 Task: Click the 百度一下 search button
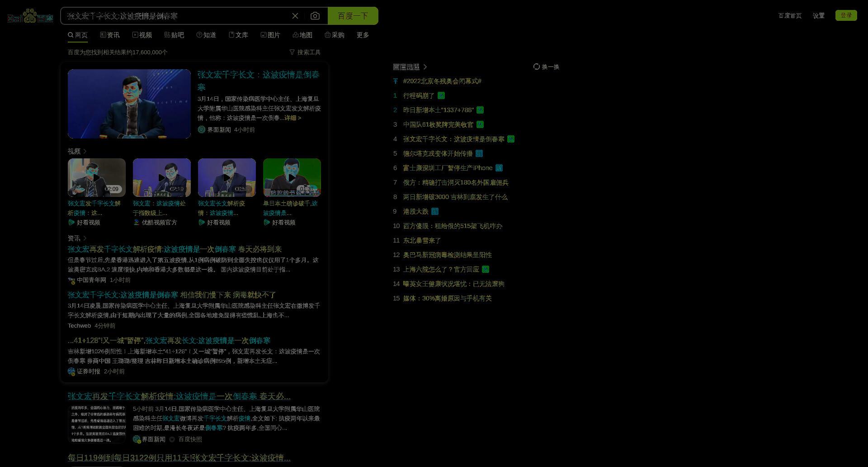tap(353, 16)
